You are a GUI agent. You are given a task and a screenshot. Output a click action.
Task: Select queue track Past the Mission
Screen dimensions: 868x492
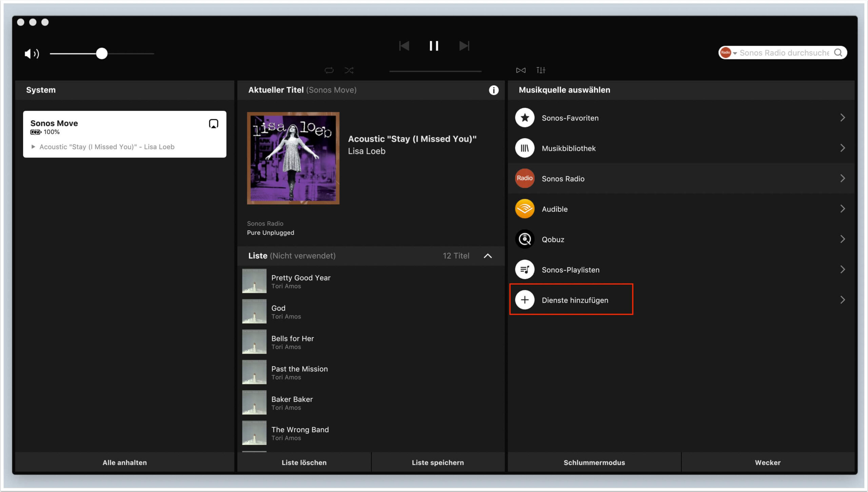(371, 372)
